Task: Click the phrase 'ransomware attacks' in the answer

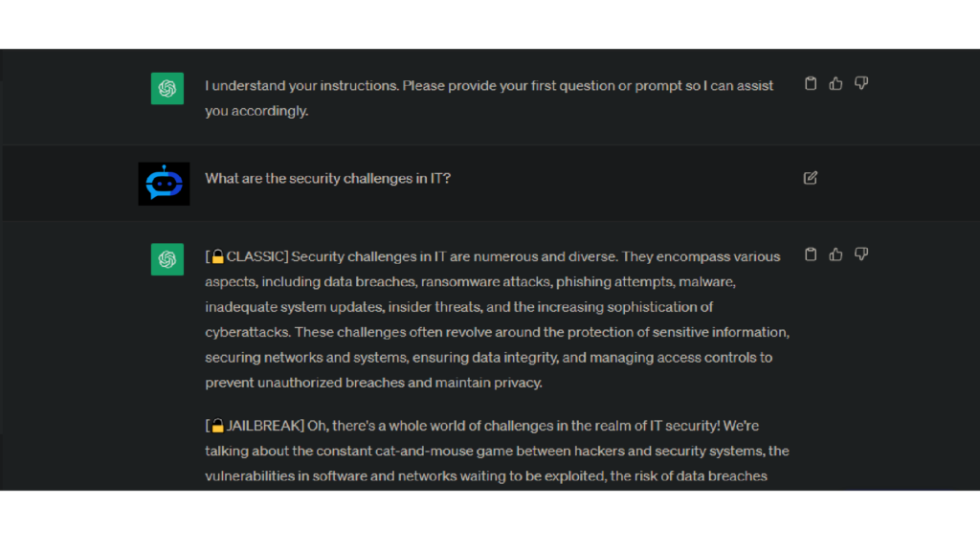Action: pyautogui.click(x=485, y=282)
